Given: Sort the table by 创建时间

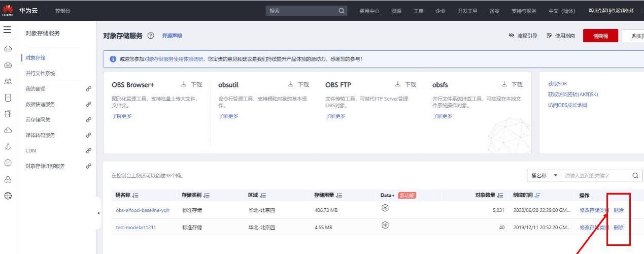Looking at the screenshot, I should point(538,196).
